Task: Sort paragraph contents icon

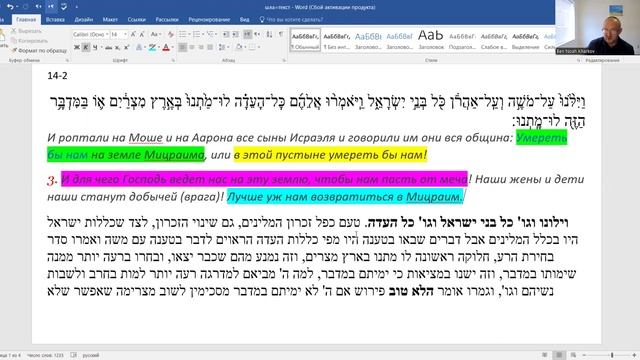Action: coord(269,34)
